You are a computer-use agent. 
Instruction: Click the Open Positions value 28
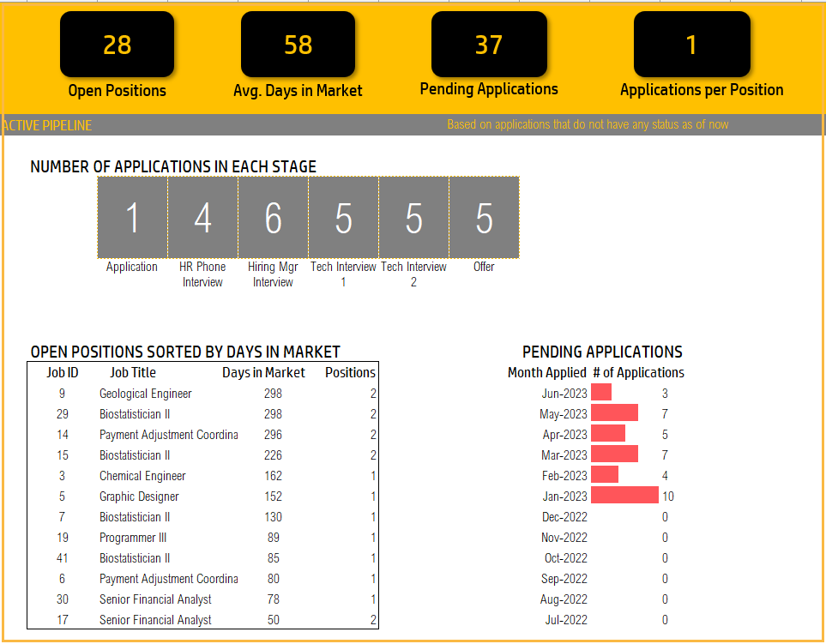click(117, 45)
